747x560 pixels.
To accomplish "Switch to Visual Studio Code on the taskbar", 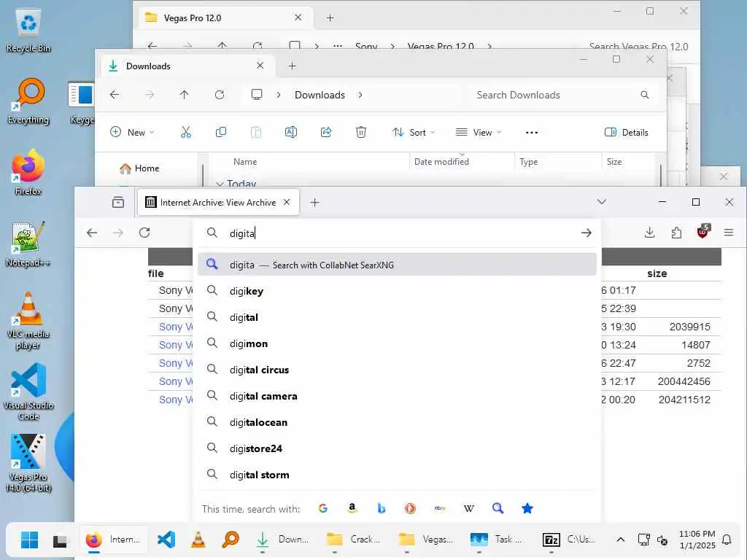I will pyautogui.click(x=166, y=540).
